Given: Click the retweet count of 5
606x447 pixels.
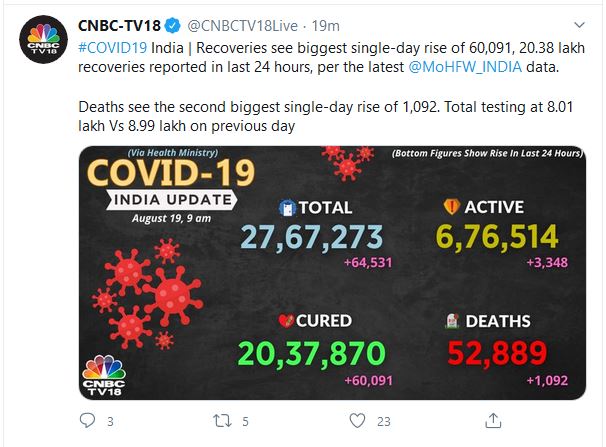Looking at the screenshot, I should 245,422.
